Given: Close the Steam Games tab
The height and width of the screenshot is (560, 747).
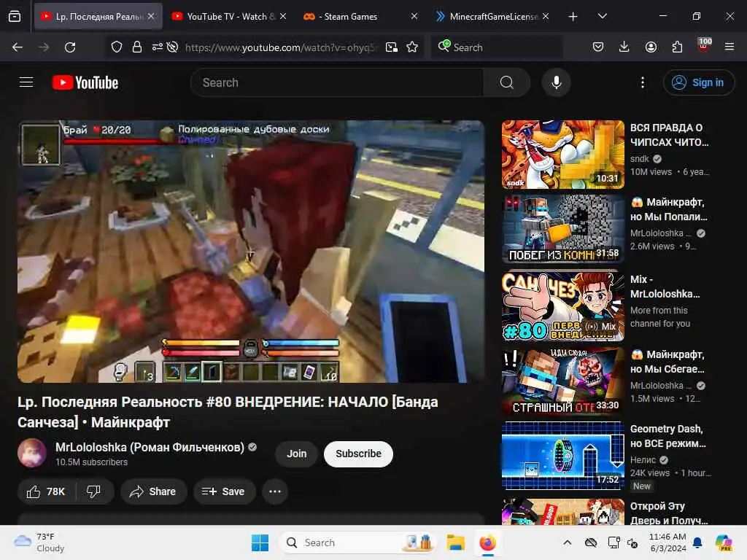Looking at the screenshot, I should coord(414,17).
